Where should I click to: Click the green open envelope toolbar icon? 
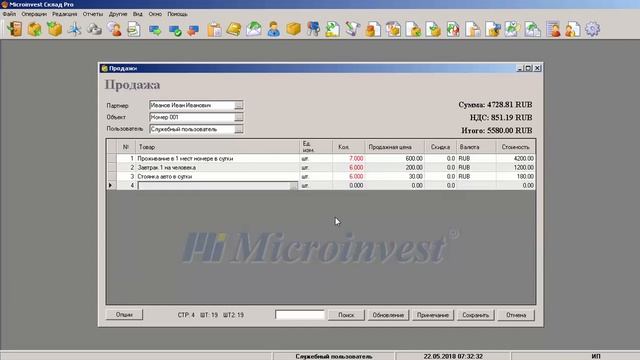254,29
